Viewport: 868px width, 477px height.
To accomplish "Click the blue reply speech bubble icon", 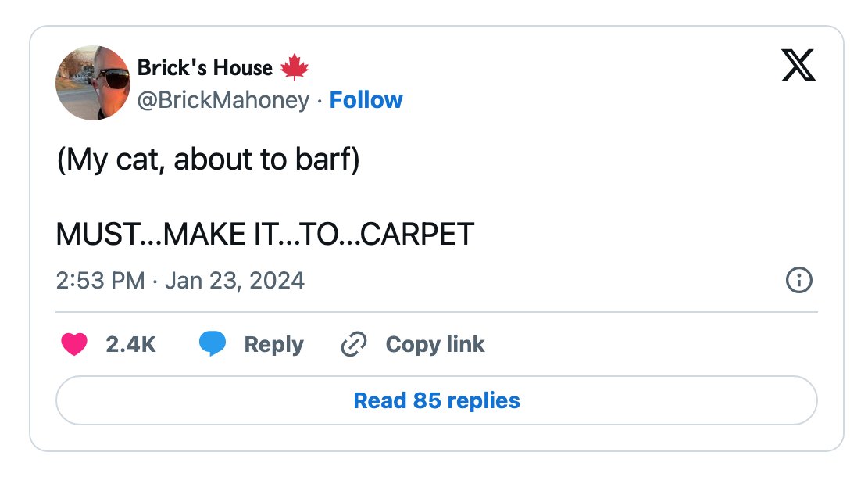I will (x=213, y=343).
